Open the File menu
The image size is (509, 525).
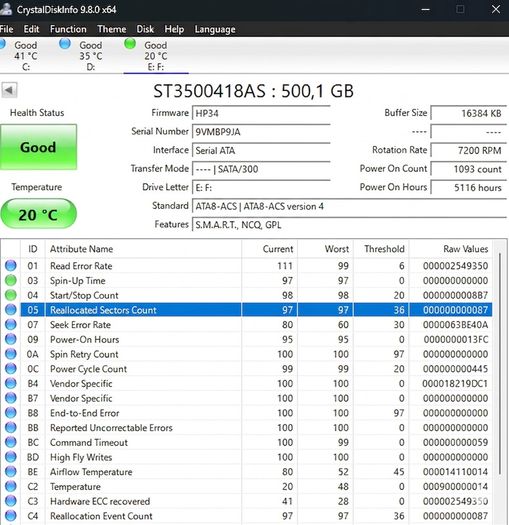pos(6,29)
